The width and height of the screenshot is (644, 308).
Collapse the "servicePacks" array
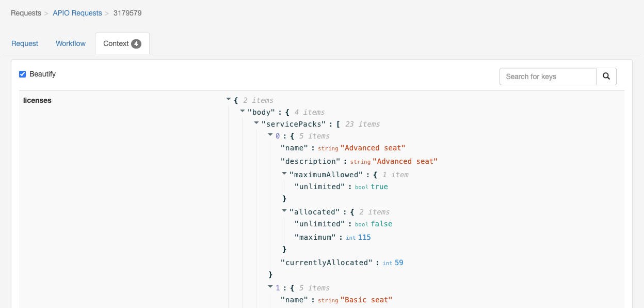(x=256, y=123)
